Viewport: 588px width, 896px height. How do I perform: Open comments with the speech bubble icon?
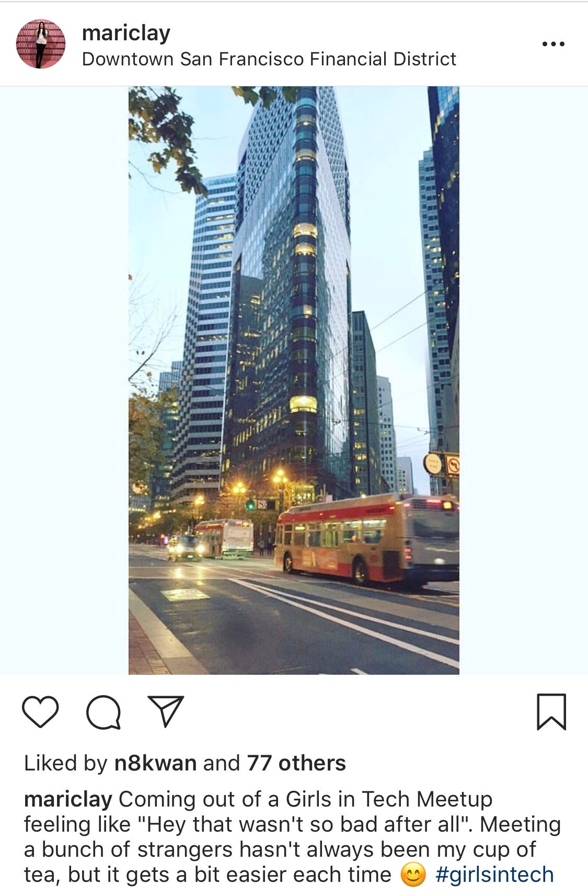103,712
